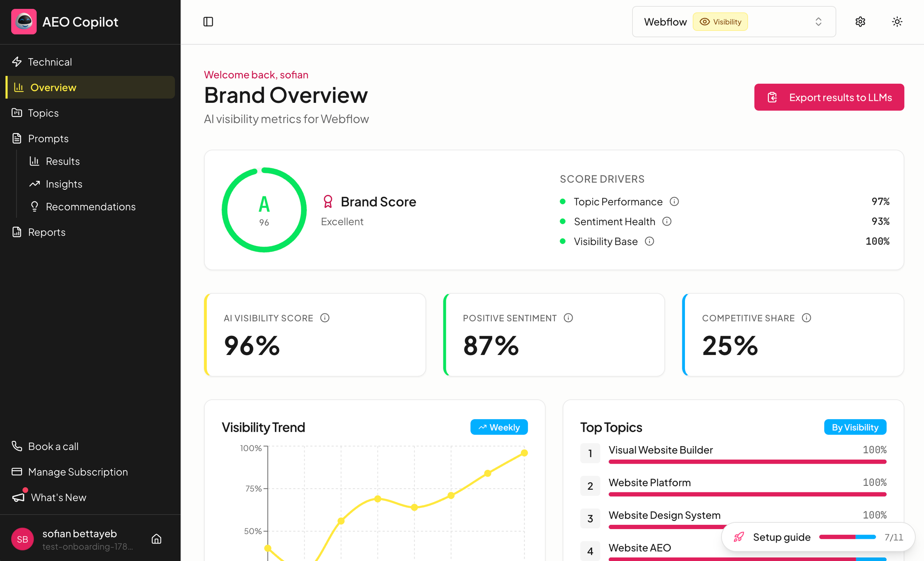The image size is (924, 561).
Task: Toggle the Weekly trend view
Action: click(499, 427)
